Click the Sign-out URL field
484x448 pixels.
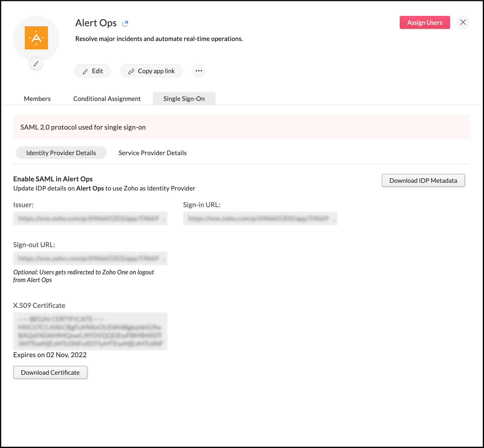90,258
